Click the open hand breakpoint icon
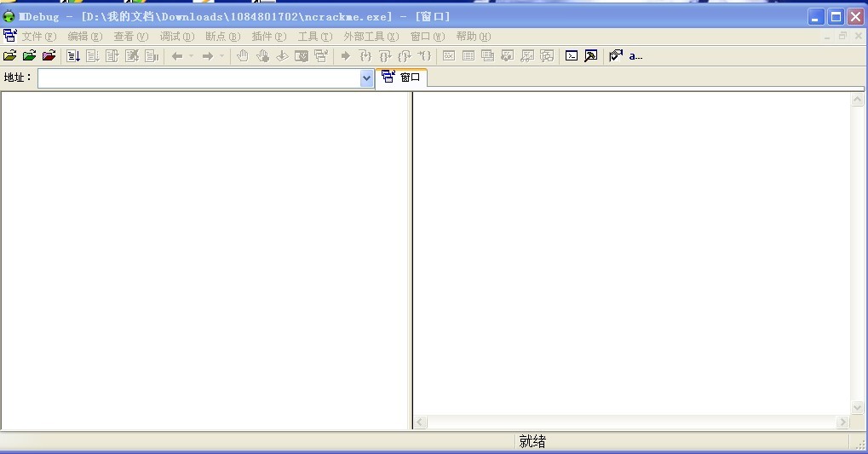Image resolution: width=868 pixels, height=454 pixels. [243, 56]
